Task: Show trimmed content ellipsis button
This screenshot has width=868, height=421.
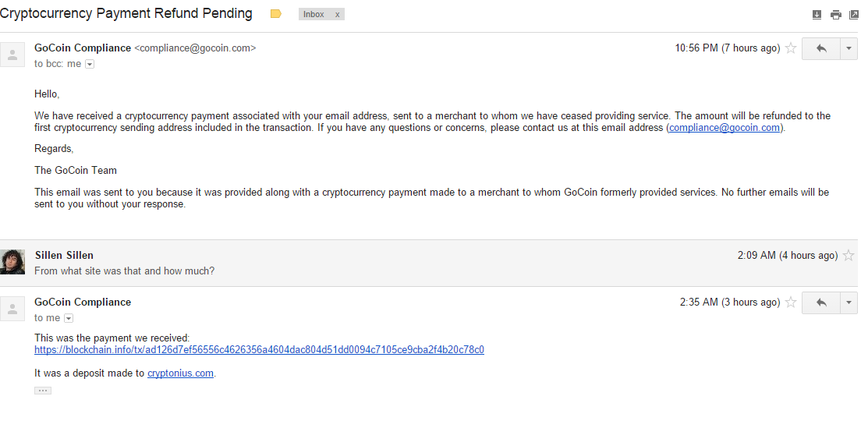Action: [x=43, y=391]
